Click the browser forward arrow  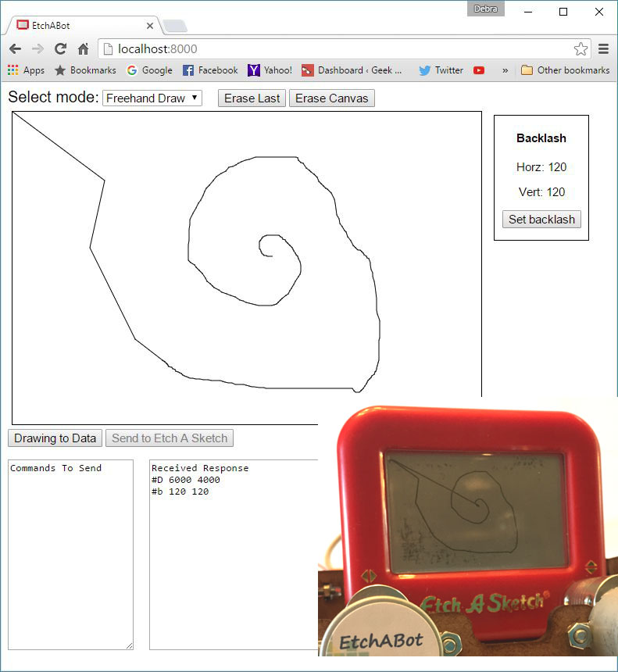point(38,49)
